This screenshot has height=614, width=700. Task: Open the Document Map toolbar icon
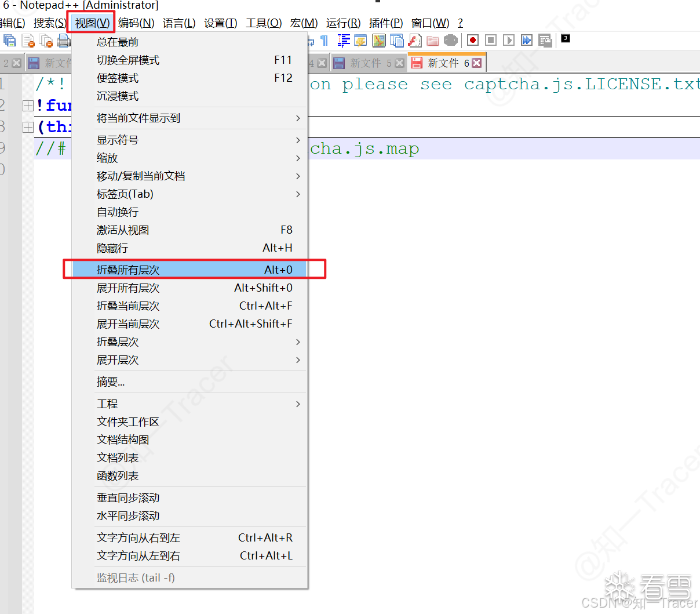click(x=379, y=41)
